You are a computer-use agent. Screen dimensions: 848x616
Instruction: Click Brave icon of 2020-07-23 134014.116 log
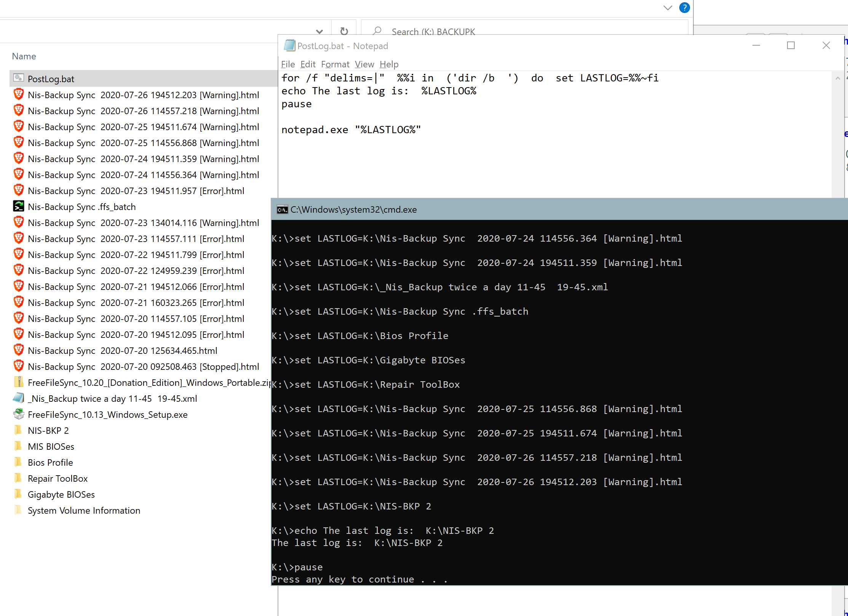(x=18, y=222)
